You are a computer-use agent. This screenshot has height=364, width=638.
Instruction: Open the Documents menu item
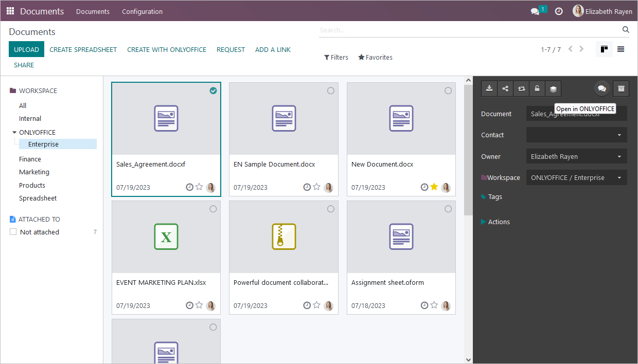(x=93, y=11)
